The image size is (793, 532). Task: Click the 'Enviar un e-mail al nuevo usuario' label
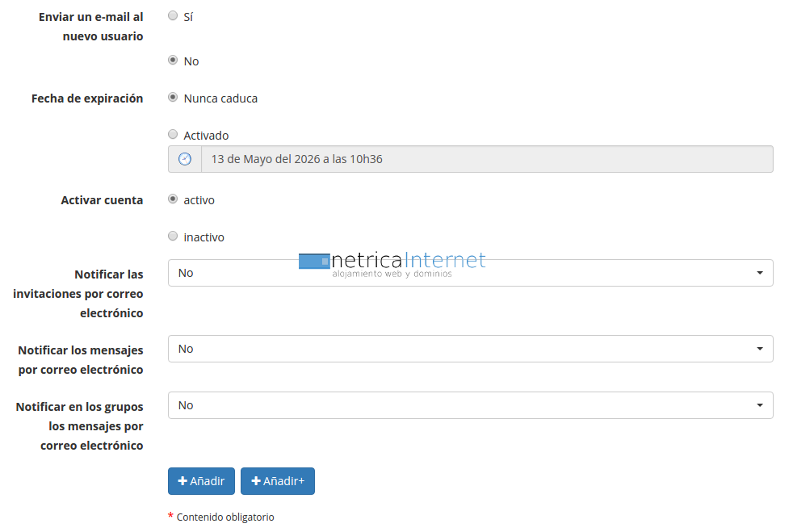point(91,27)
